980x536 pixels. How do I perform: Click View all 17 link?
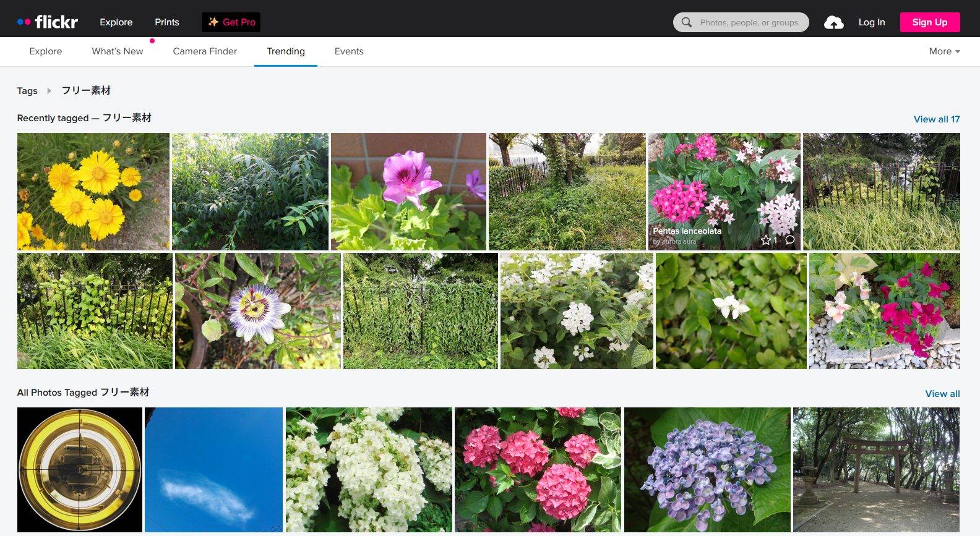(x=936, y=119)
